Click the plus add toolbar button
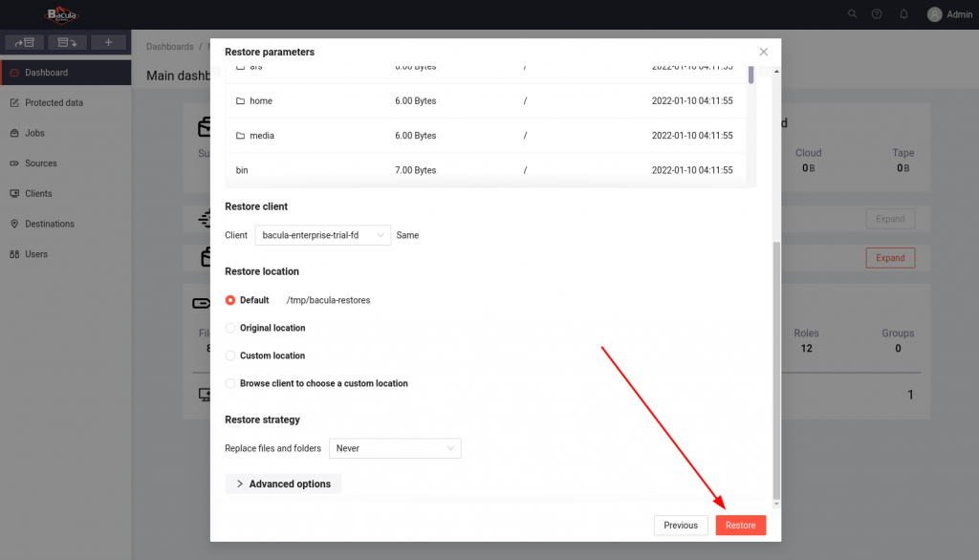The image size is (979, 560). pos(108,43)
